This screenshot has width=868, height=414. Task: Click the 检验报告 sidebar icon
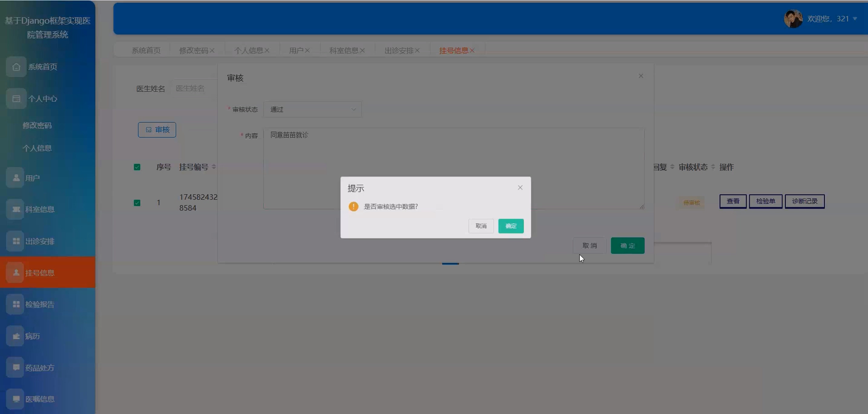tap(16, 304)
